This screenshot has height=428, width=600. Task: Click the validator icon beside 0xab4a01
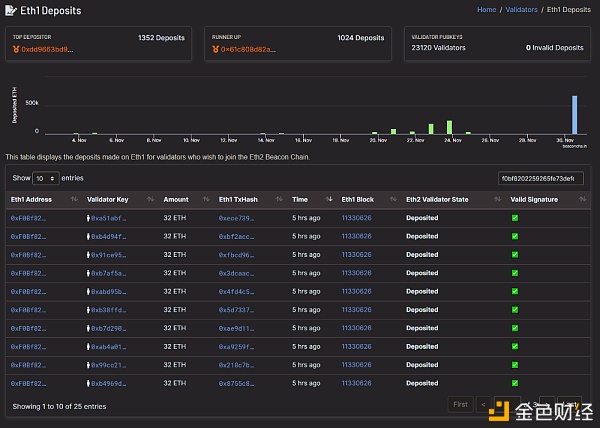88,347
